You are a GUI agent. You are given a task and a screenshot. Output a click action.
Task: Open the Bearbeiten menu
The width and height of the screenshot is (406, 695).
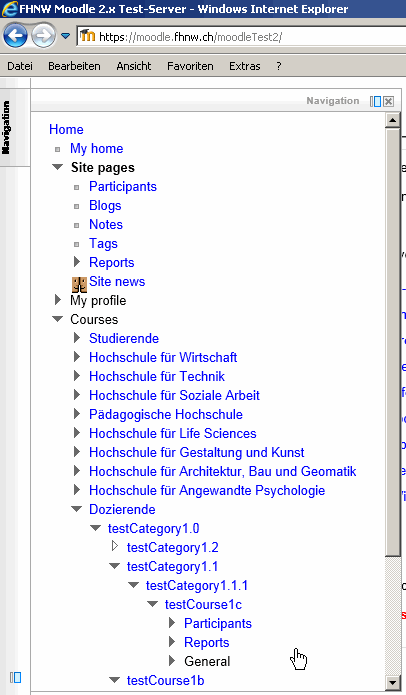[x=74, y=66]
